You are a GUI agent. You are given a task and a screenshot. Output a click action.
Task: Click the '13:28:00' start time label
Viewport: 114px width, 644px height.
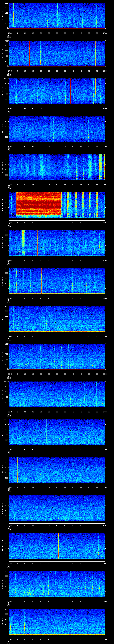pos(9,487)
